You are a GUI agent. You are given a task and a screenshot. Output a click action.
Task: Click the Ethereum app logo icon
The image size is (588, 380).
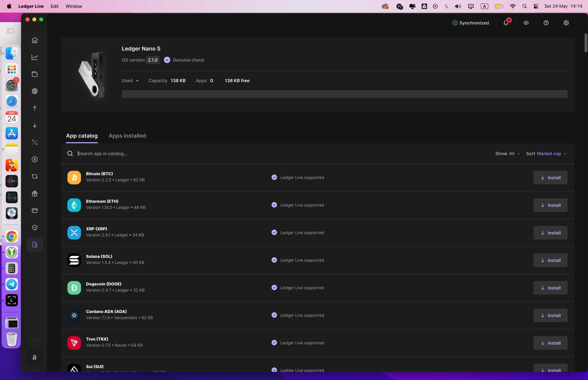(74, 205)
